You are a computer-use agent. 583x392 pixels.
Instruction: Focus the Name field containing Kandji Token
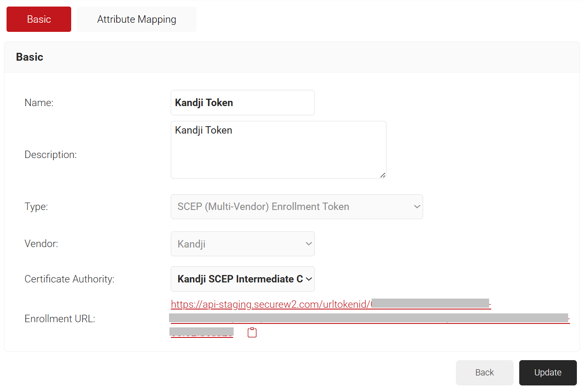click(242, 103)
